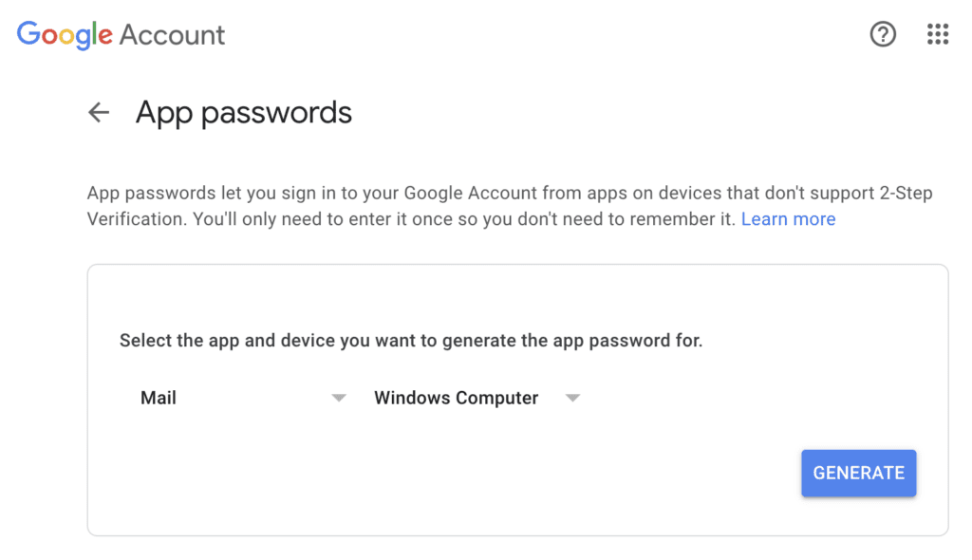
Task: Click the "Select the app and device" instruction
Action: click(x=410, y=341)
